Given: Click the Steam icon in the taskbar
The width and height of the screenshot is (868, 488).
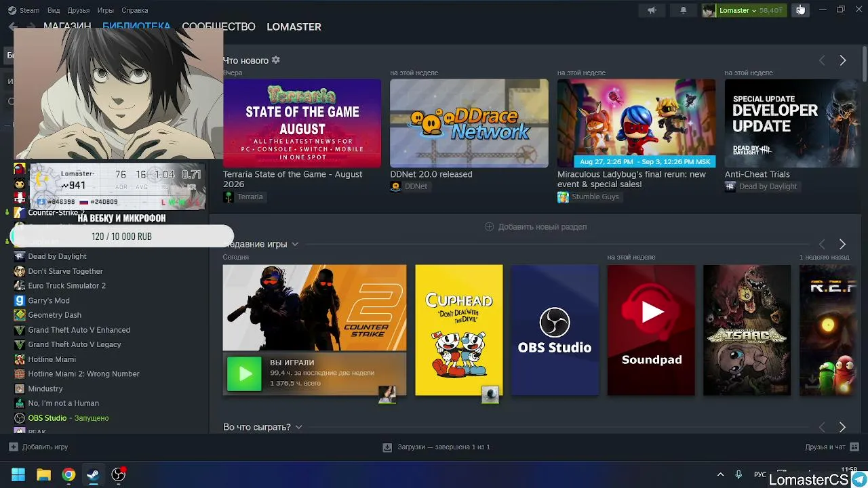Looking at the screenshot, I should tap(94, 474).
